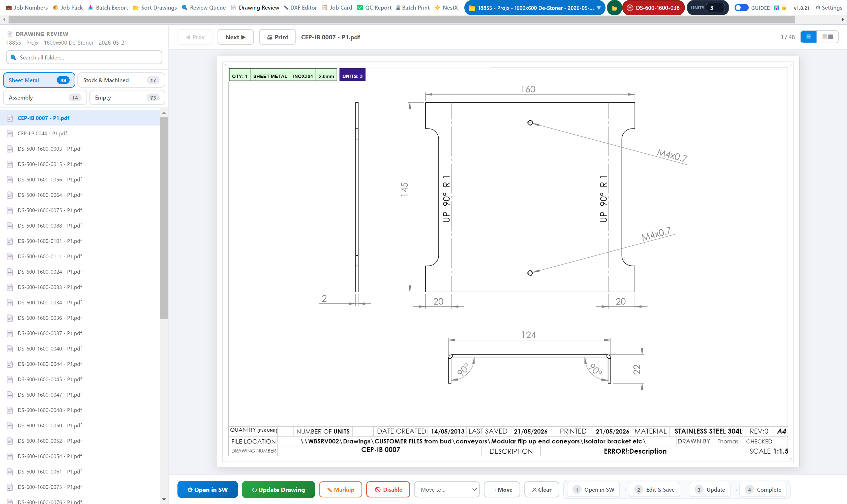
Task: Select the Sheet Metal category filter
Action: click(x=39, y=80)
